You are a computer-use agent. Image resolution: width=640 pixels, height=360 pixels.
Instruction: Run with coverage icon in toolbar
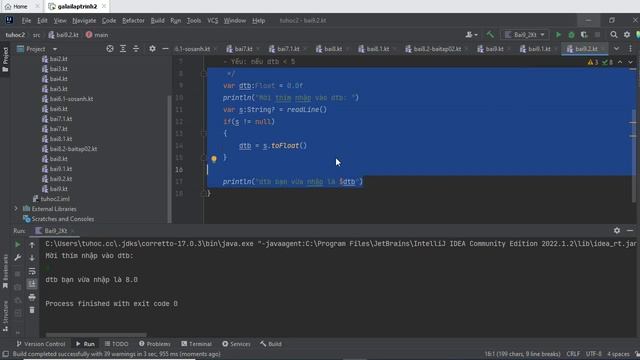[584, 35]
